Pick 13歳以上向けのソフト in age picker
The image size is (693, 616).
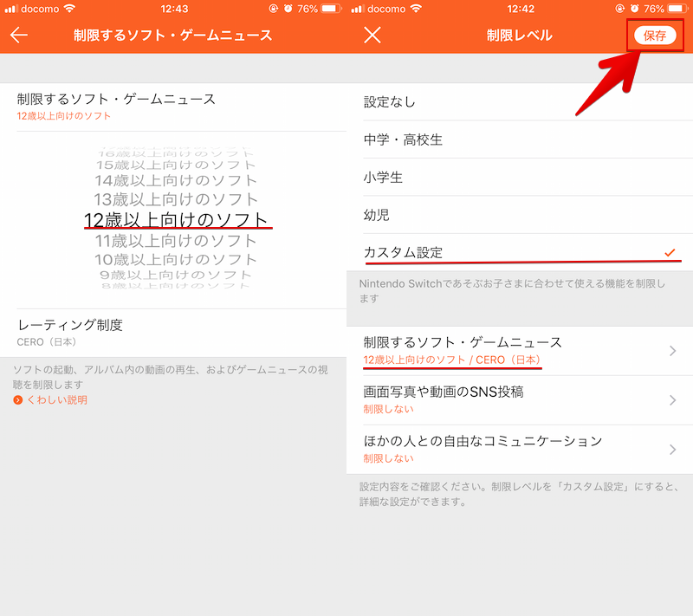tap(176, 199)
